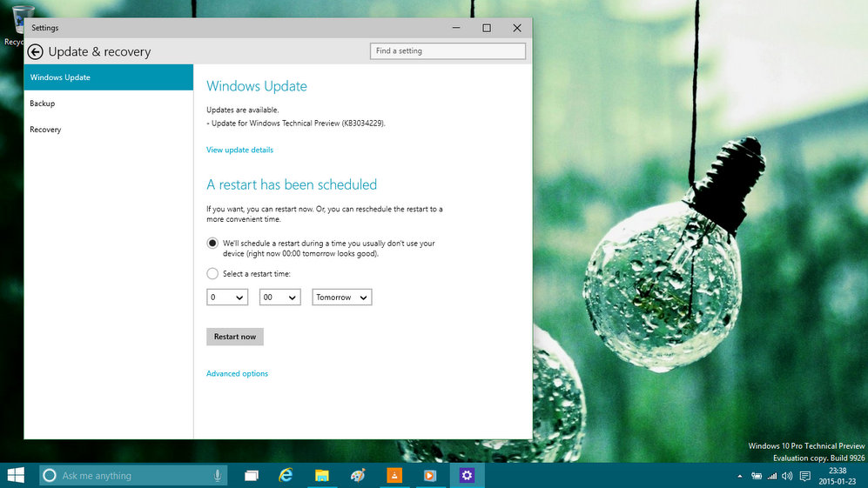The height and width of the screenshot is (488, 868).
Task: Click the back arrow in Settings header
Action: coord(36,51)
